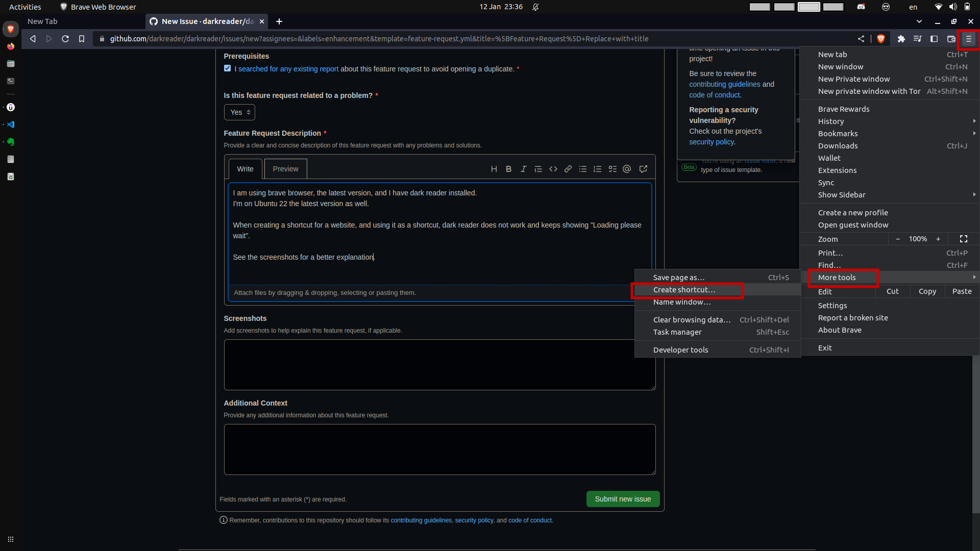Insert code with the code icon
This screenshot has height=551, width=980.
[x=553, y=169]
